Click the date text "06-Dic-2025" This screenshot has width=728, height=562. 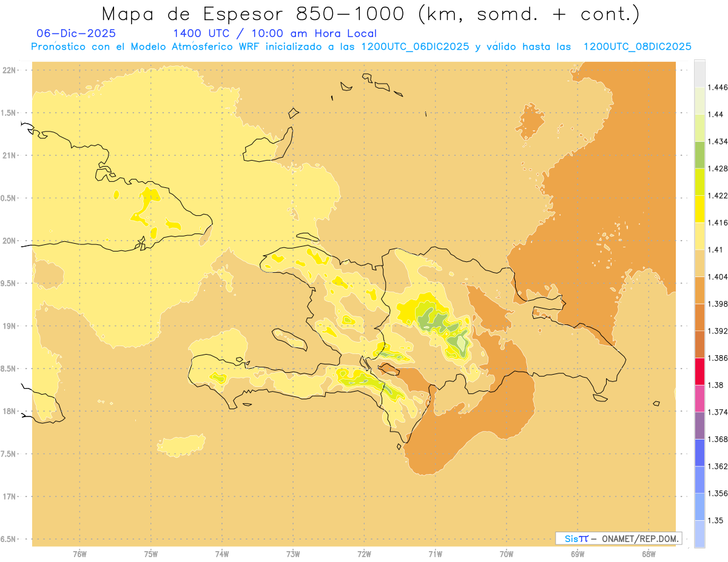coord(76,33)
